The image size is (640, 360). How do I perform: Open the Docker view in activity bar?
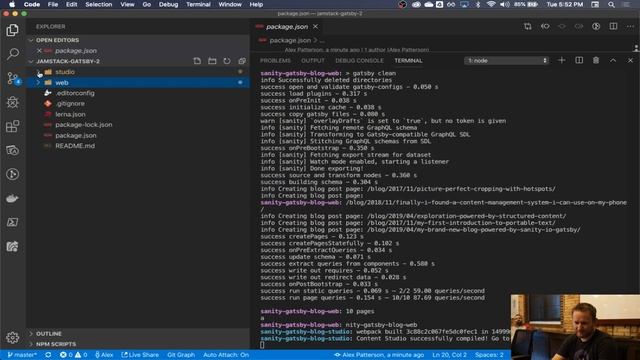click(x=12, y=199)
